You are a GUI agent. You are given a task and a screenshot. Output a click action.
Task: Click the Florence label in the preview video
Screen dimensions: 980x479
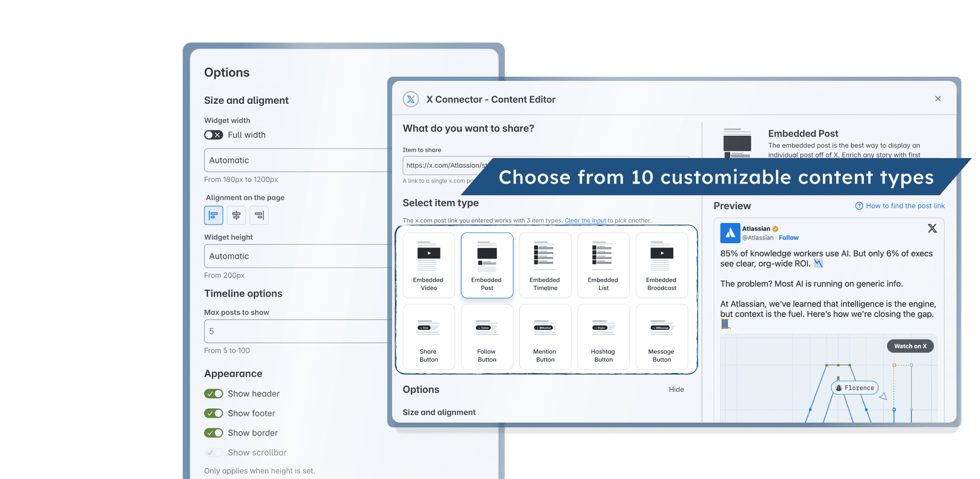[x=855, y=388]
